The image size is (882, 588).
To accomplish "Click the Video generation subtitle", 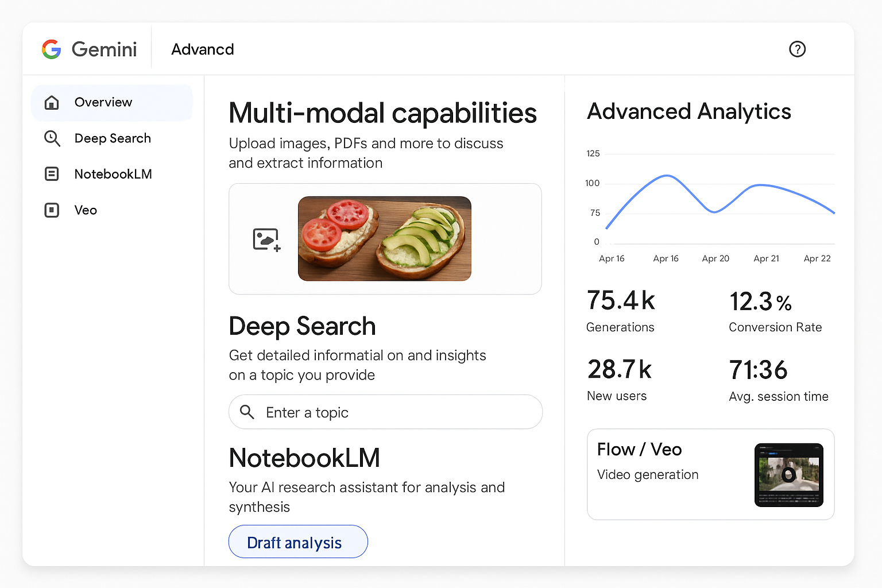I will point(648,475).
